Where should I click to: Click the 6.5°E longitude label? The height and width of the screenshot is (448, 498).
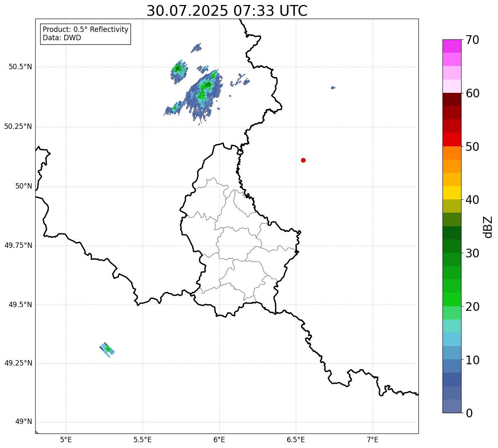coord(296,439)
